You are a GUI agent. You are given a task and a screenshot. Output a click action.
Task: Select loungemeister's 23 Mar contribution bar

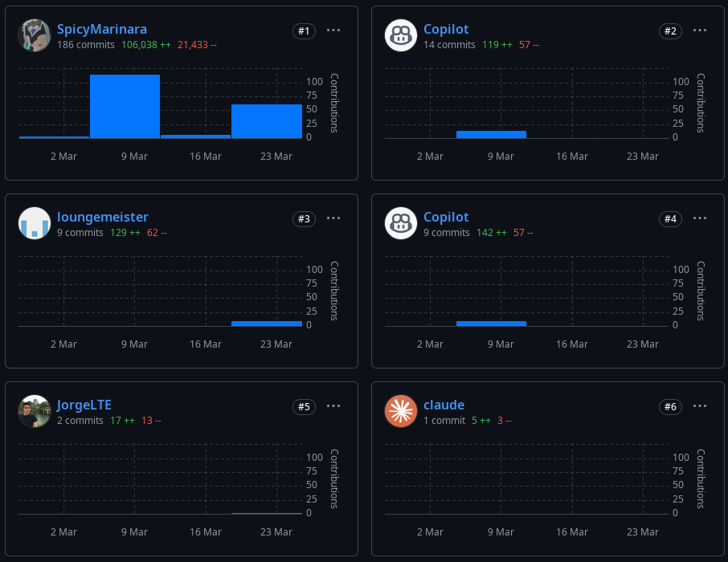[x=267, y=324]
